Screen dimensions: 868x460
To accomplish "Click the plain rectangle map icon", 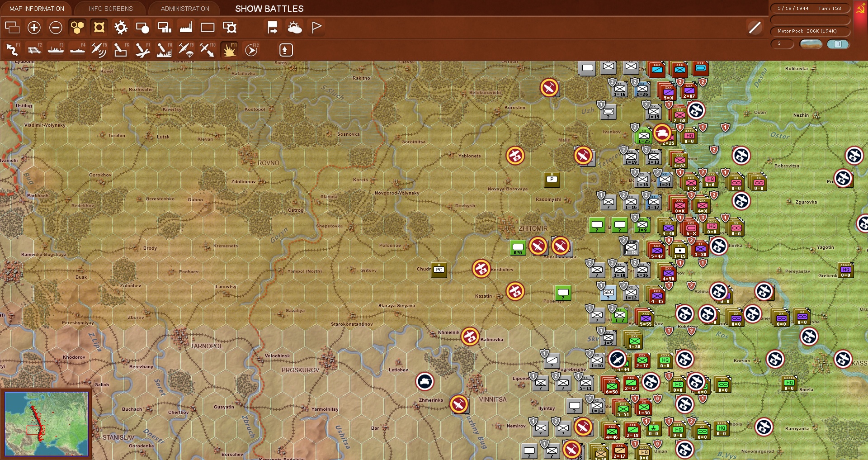I will pos(208,28).
